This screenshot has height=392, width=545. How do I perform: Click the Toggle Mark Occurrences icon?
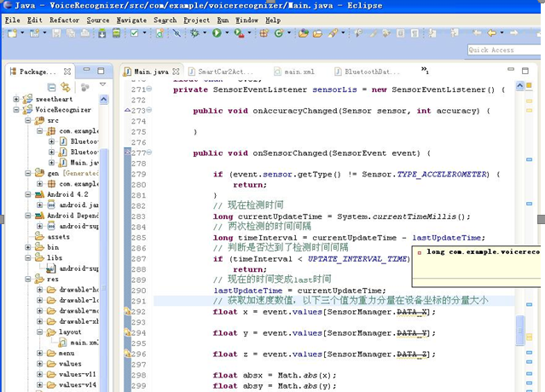pyautogui.click(x=373, y=33)
